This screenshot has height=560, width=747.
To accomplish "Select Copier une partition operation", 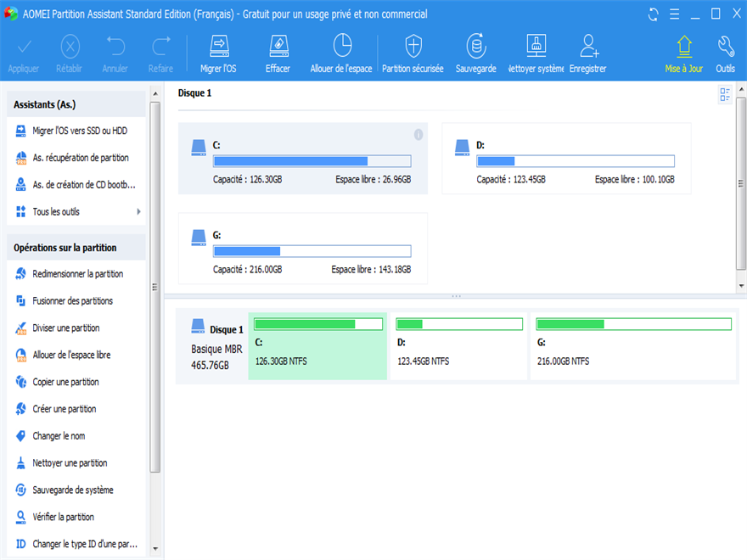I will (x=76, y=382).
